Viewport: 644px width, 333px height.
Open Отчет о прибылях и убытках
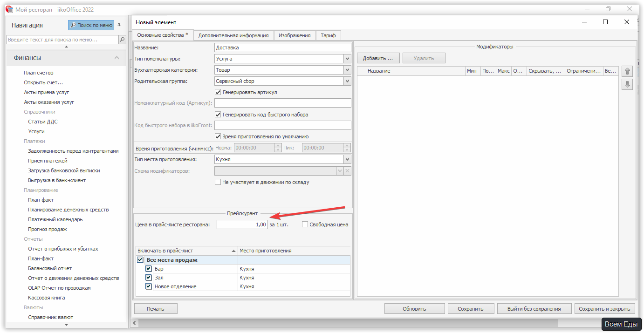63,249
